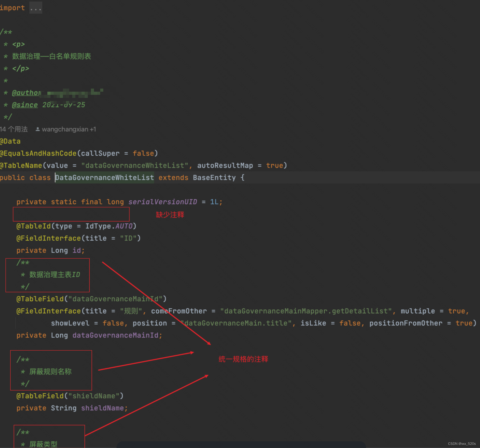This screenshot has width=480, height=448.
Task: Place cursor in DataGovernanceWhiteList class name
Action: 105,178
